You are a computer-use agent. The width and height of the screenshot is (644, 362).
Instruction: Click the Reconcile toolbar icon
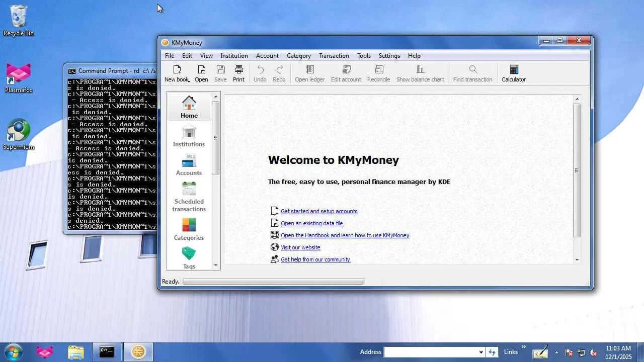379,69
